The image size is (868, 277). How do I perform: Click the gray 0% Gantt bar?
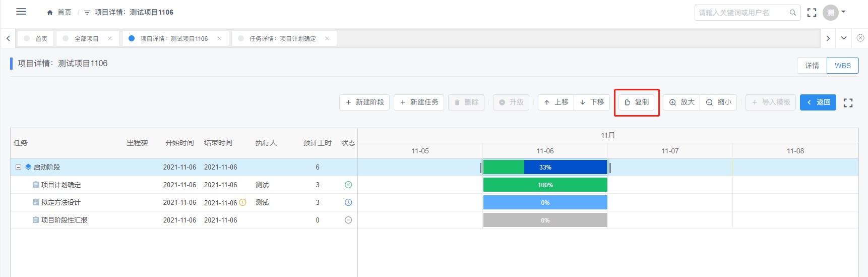coord(545,220)
